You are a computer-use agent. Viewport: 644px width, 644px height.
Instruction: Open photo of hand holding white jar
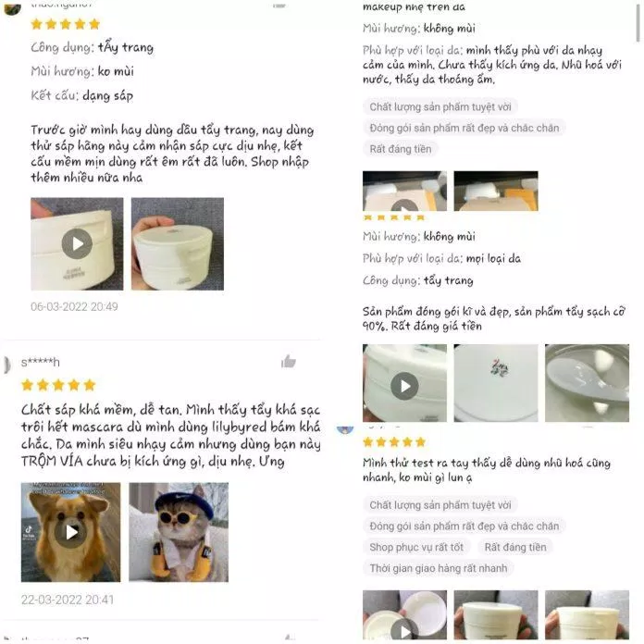pyautogui.click(x=178, y=244)
